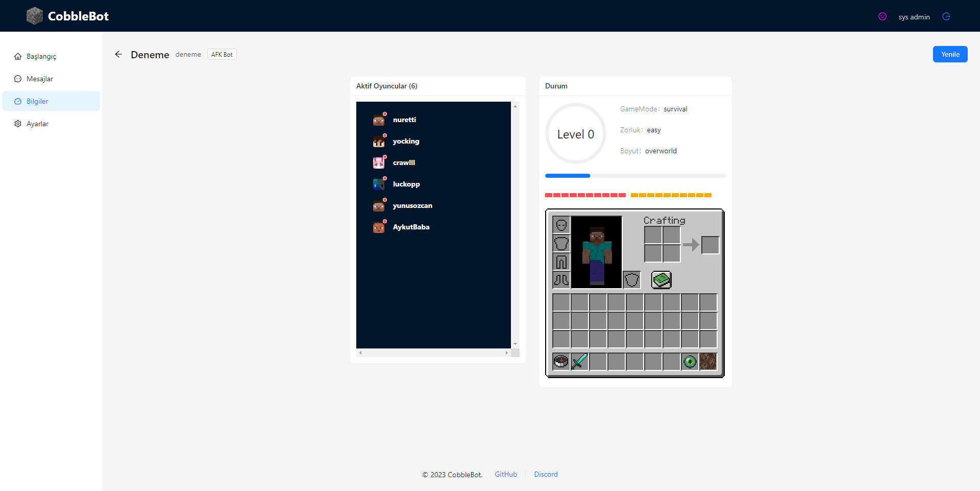Click the ender eye in hotbar
The width and height of the screenshot is (980, 491).
pos(690,362)
